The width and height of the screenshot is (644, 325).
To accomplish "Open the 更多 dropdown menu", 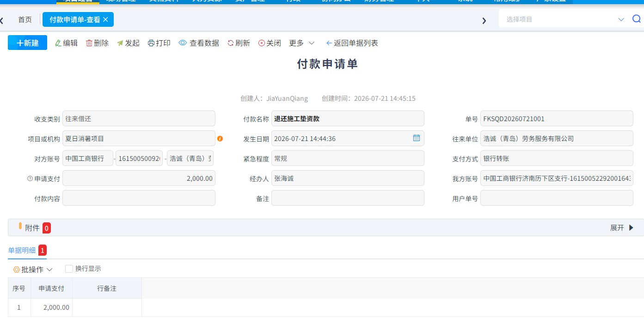I will pyautogui.click(x=302, y=43).
